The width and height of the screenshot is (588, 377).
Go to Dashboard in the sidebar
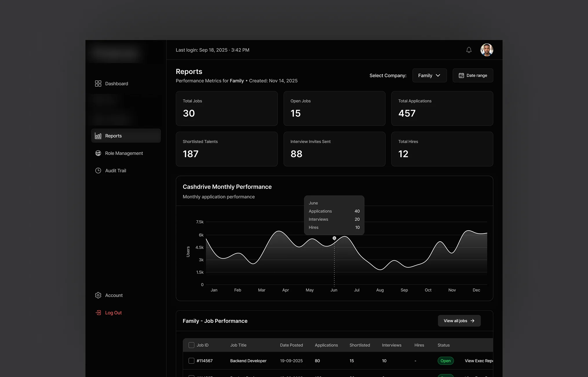click(x=126, y=84)
